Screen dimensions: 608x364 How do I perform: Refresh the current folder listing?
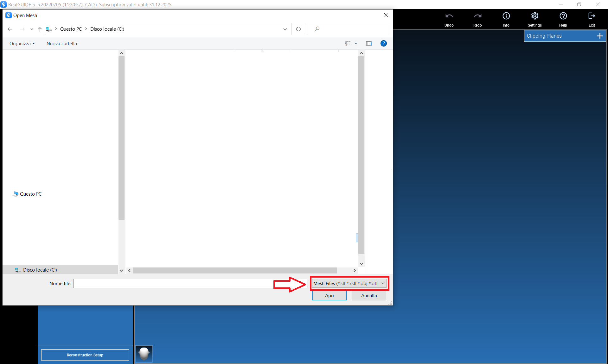point(298,29)
